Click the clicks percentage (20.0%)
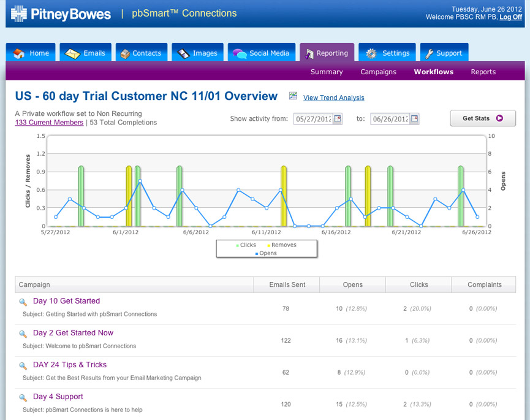The width and height of the screenshot is (530, 420). tap(420, 308)
